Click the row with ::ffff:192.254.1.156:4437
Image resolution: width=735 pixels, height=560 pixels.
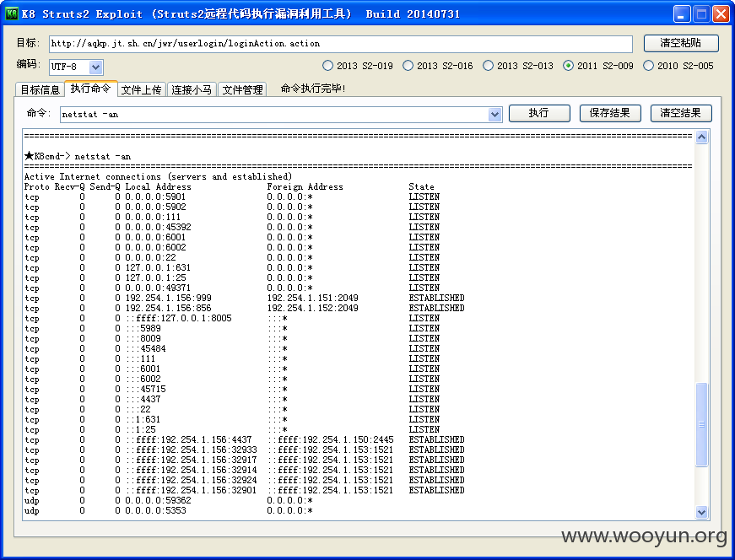pos(244,439)
